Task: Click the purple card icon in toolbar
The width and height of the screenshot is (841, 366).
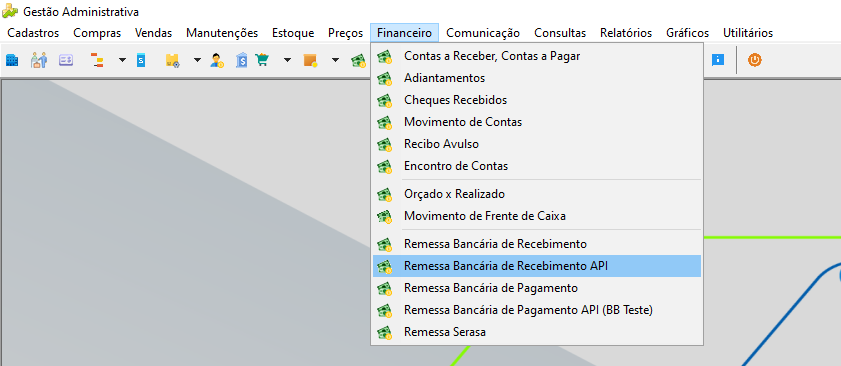Action: click(x=66, y=60)
